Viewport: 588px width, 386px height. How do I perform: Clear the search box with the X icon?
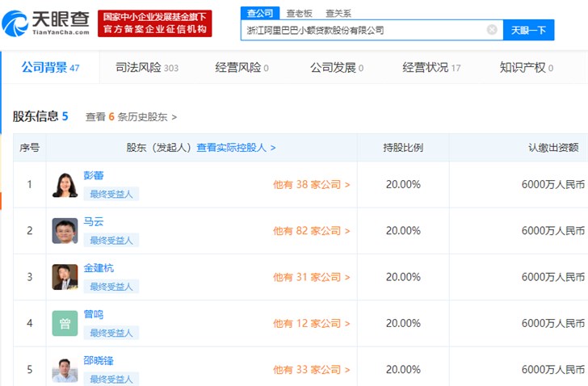click(x=492, y=30)
